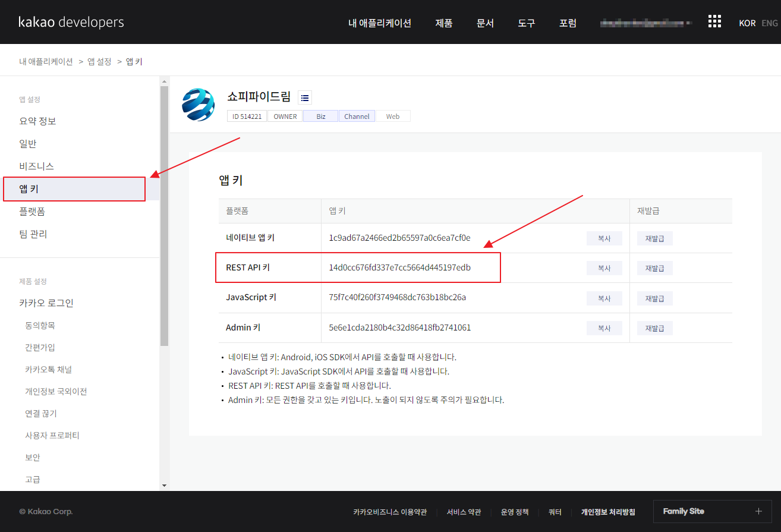Switch language to KOR

747,23
